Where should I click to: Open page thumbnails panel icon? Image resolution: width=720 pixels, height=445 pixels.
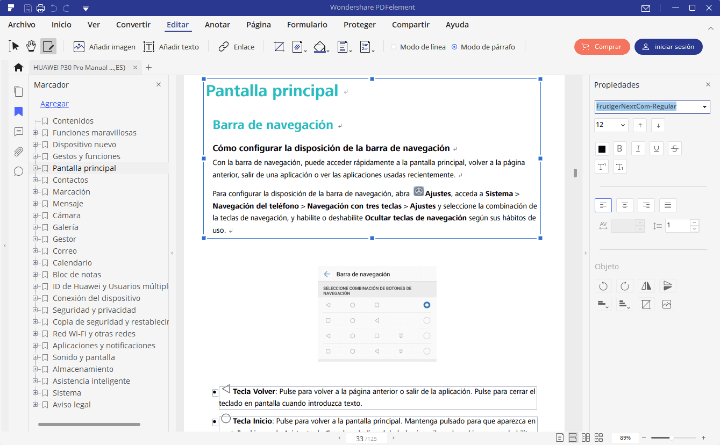tap(18, 91)
